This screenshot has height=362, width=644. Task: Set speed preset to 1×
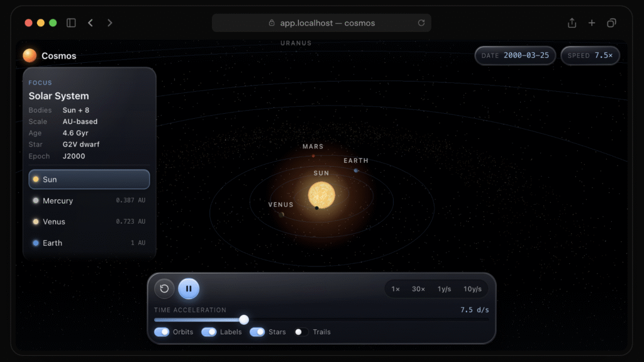coord(396,289)
